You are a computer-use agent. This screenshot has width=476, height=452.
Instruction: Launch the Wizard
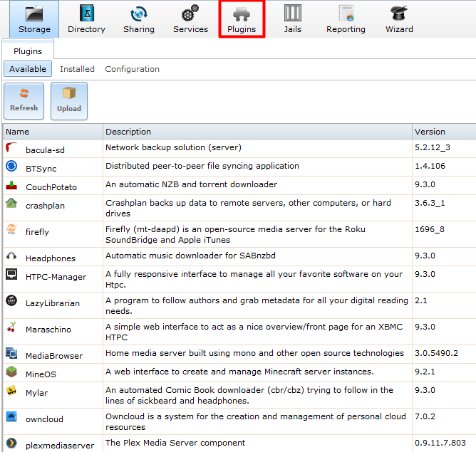399,19
